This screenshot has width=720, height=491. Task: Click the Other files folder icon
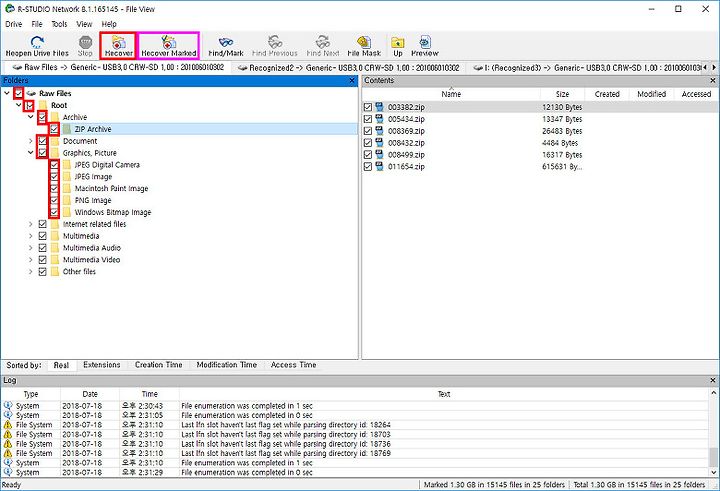click(x=55, y=271)
